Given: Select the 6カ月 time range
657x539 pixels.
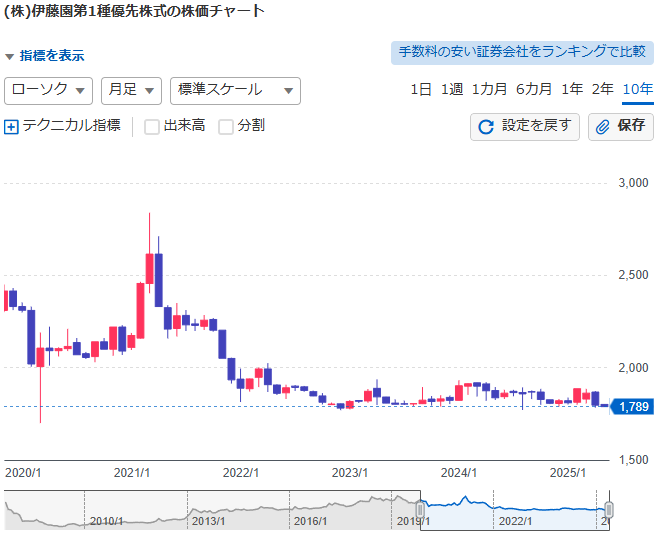Looking at the screenshot, I should coord(533,89).
